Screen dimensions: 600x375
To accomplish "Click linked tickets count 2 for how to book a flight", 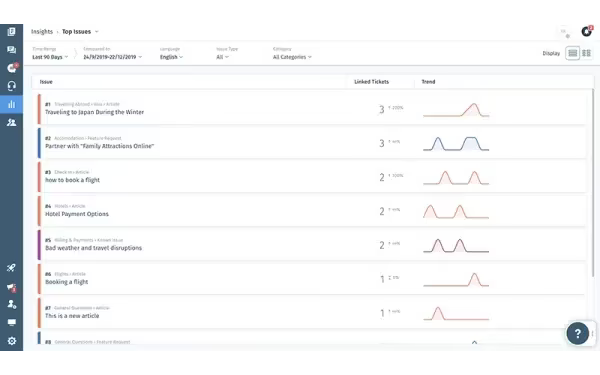I will (x=382, y=178).
